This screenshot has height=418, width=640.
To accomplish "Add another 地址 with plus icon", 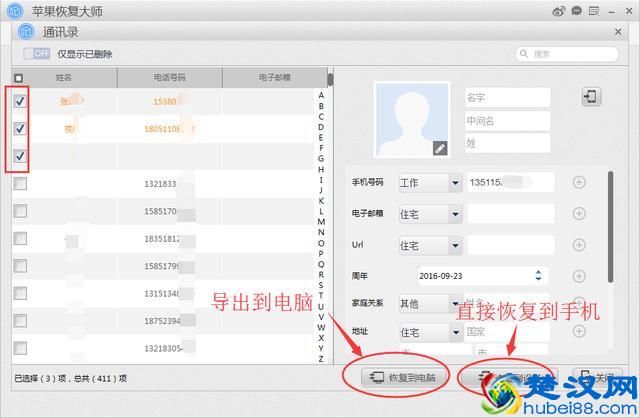I will pos(579,331).
